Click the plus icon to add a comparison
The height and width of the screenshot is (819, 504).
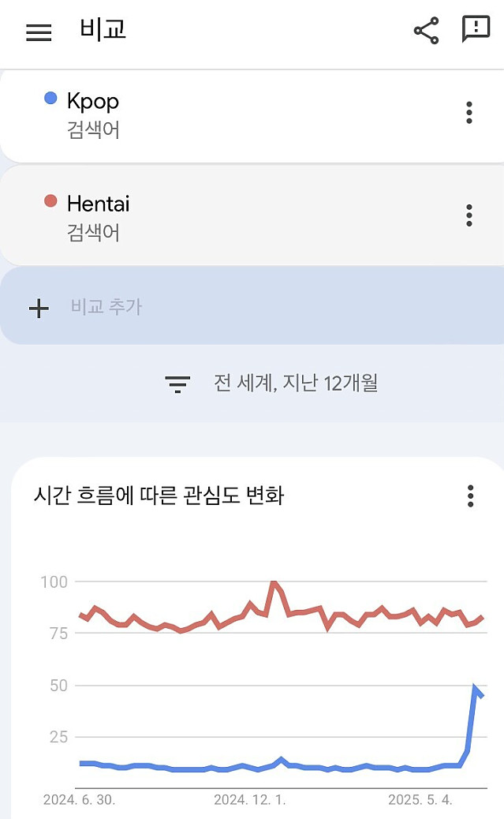[x=38, y=309]
